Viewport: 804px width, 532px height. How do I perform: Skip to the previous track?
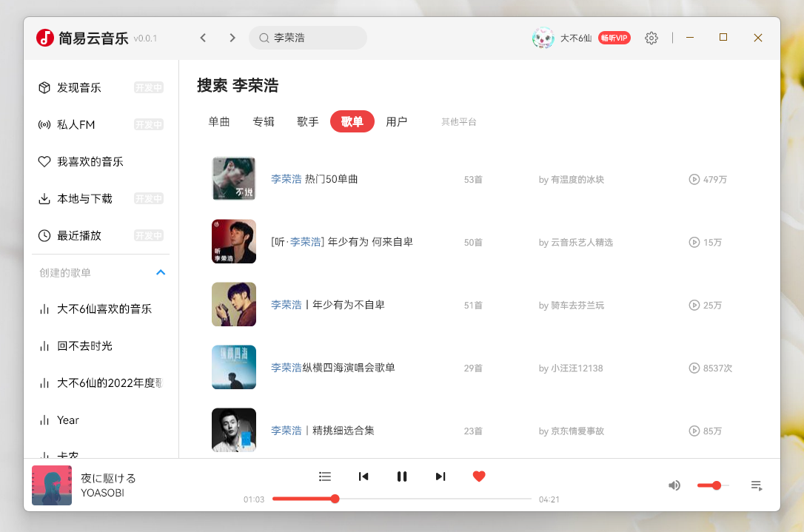[364, 477]
